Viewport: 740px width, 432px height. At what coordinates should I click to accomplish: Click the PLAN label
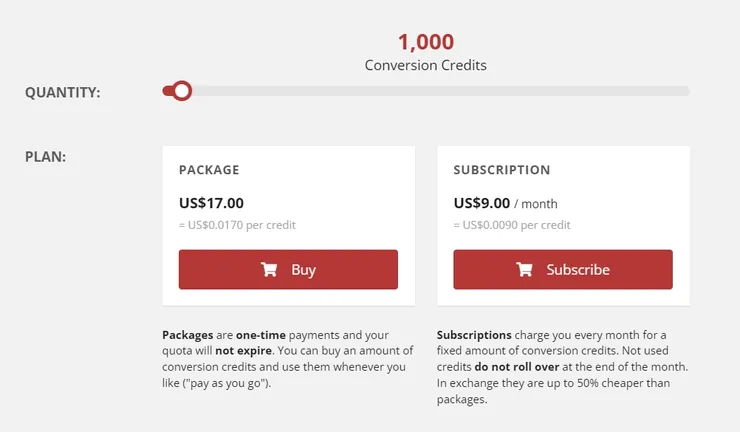click(x=45, y=156)
